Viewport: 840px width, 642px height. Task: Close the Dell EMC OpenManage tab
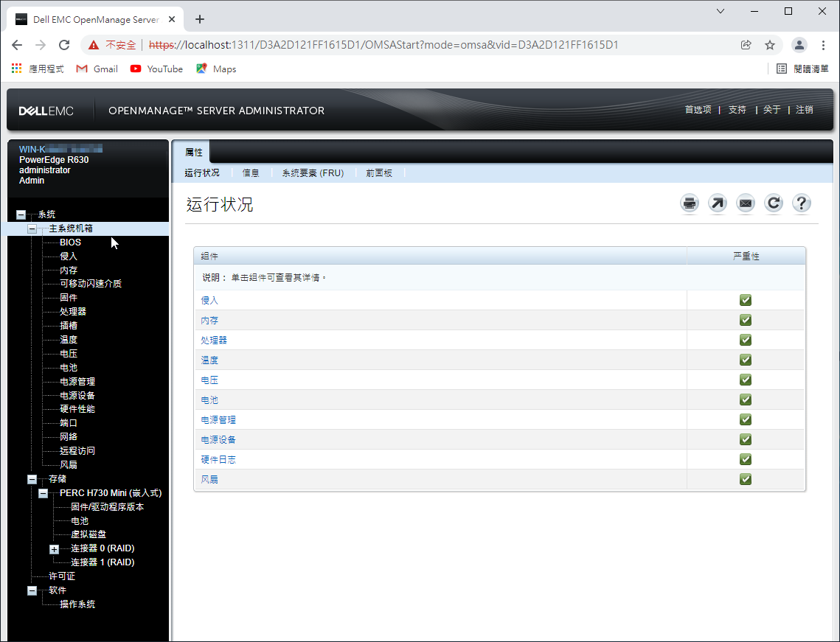click(172, 19)
